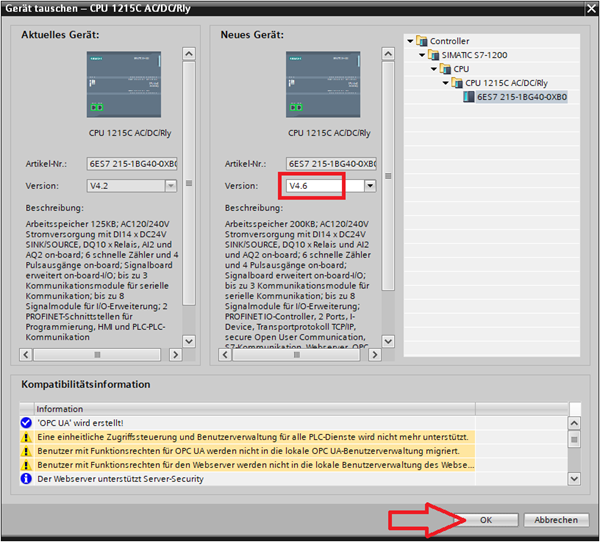Open the current device Version dropdown
600x542 pixels.
(x=171, y=186)
